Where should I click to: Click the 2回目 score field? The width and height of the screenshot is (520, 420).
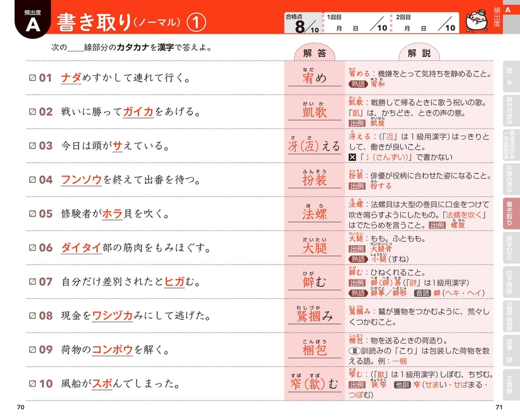pos(426,23)
